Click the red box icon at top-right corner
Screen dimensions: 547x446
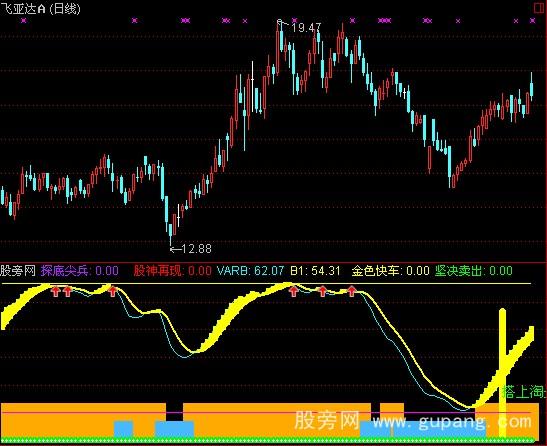[x=540, y=8]
